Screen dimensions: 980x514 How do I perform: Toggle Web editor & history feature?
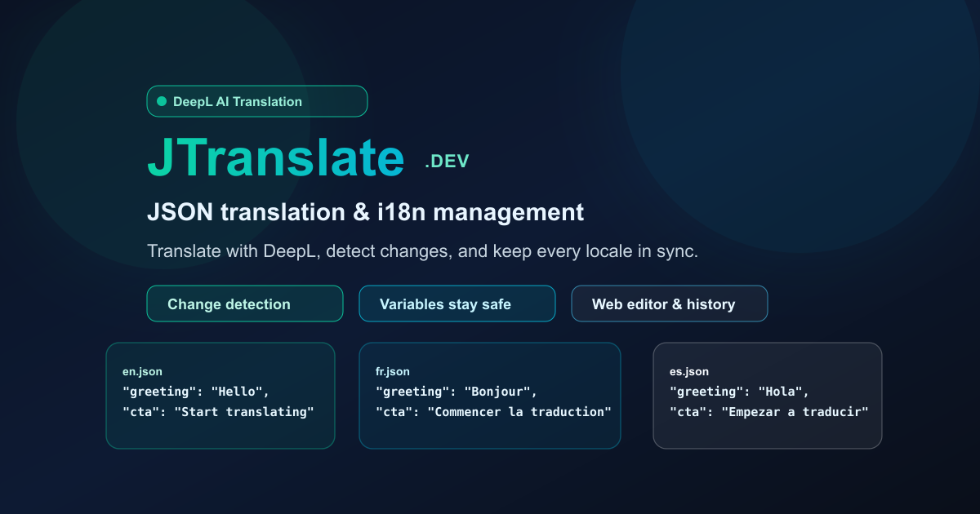click(669, 304)
